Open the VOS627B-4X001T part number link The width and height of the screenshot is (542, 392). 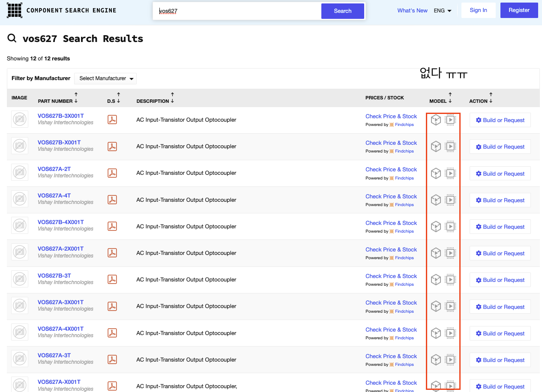[x=60, y=222]
